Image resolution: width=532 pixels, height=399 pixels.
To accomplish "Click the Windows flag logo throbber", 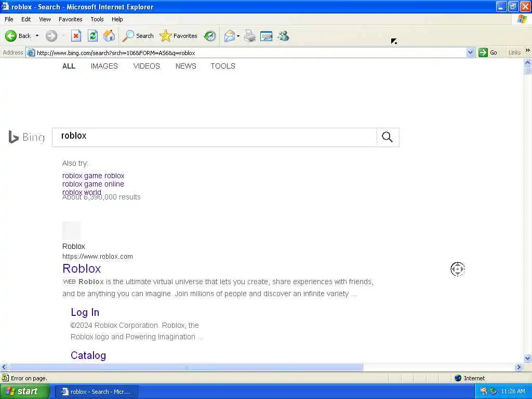I will tap(522, 19).
